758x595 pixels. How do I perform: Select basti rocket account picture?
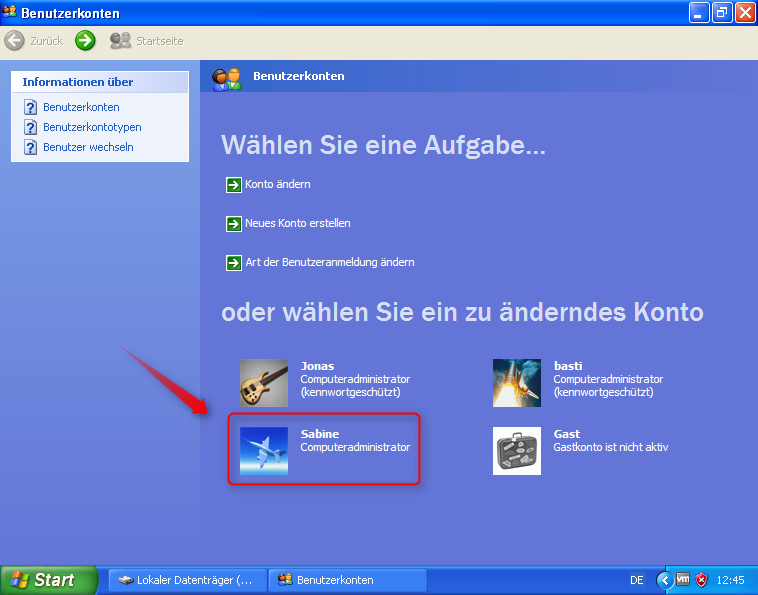(517, 383)
